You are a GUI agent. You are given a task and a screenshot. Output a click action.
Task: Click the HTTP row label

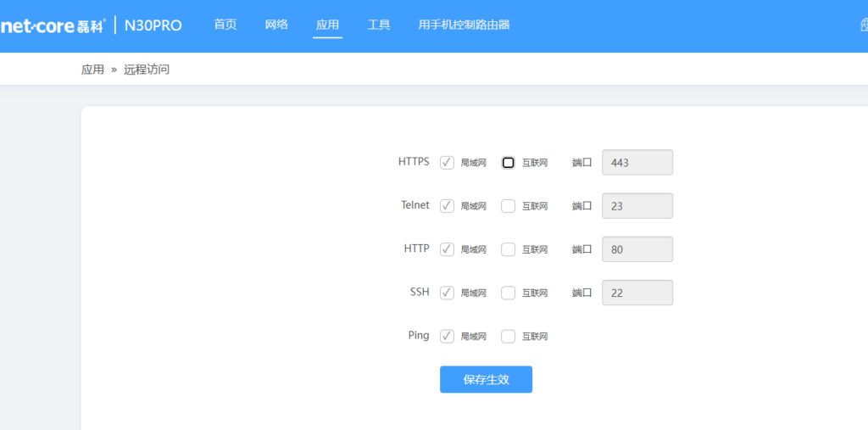tap(416, 249)
